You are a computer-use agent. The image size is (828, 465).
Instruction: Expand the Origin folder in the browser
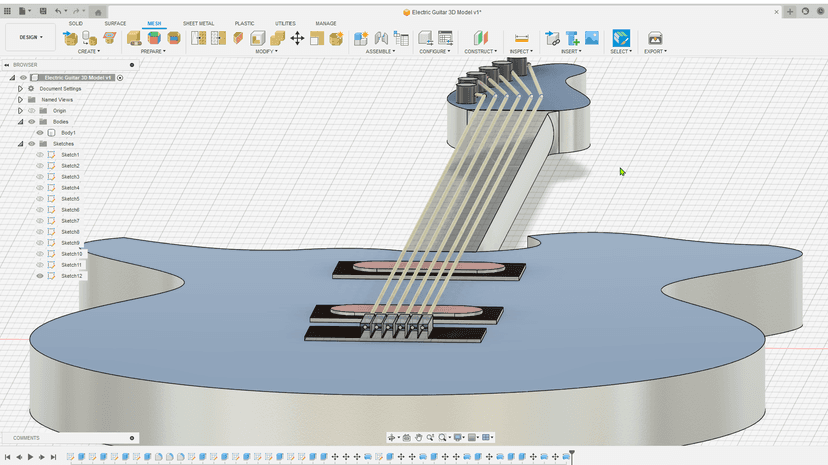pyautogui.click(x=20, y=111)
